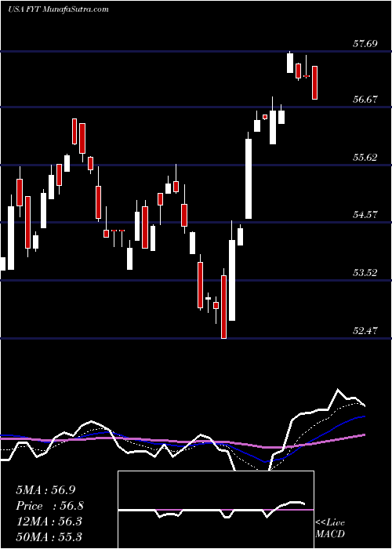Click the <<Live MACD label
This screenshot has width=392, height=549.
(x=330, y=529)
